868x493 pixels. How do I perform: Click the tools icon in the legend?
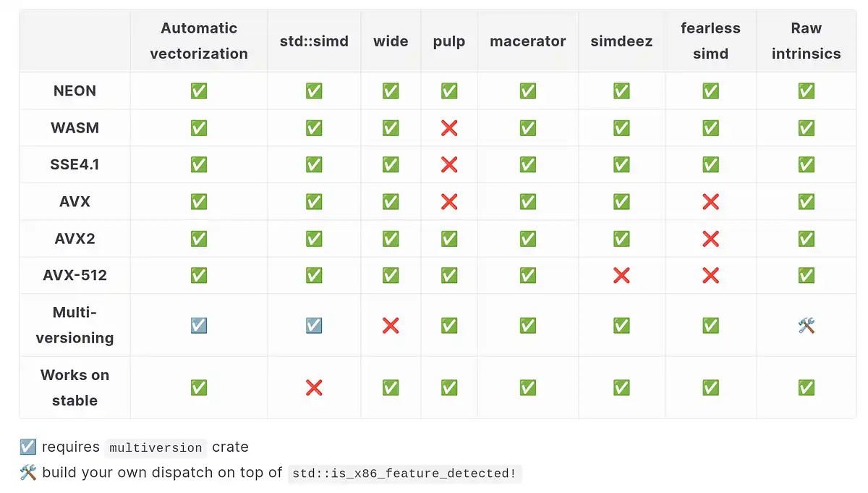tap(28, 473)
